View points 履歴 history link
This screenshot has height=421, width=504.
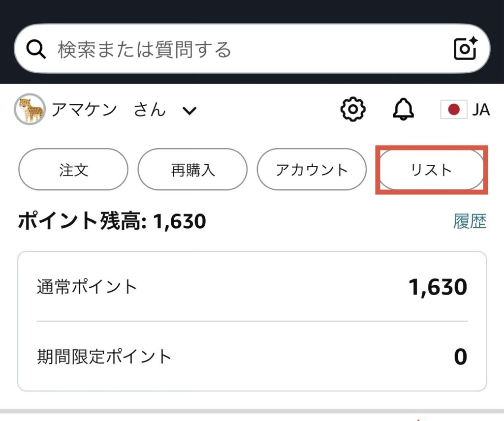coord(470,222)
